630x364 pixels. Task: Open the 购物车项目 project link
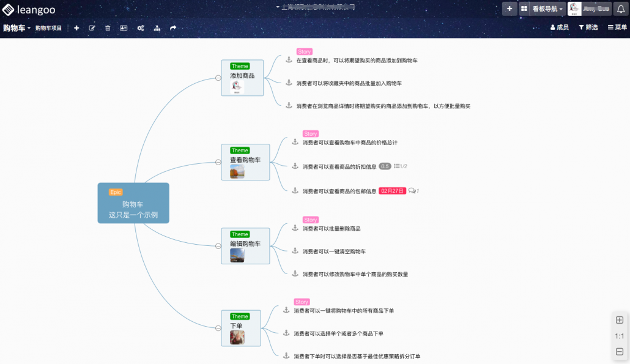pos(48,28)
